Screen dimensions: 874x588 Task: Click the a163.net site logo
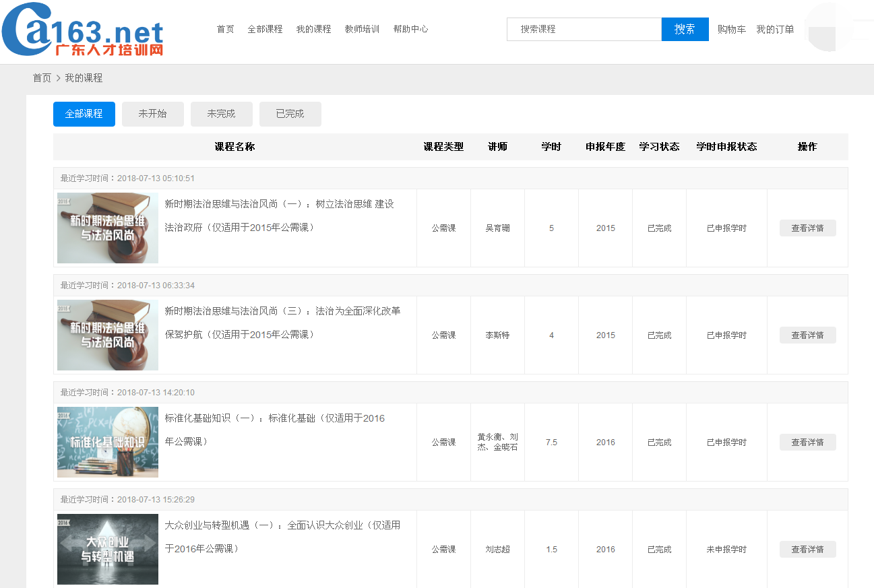click(83, 30)
